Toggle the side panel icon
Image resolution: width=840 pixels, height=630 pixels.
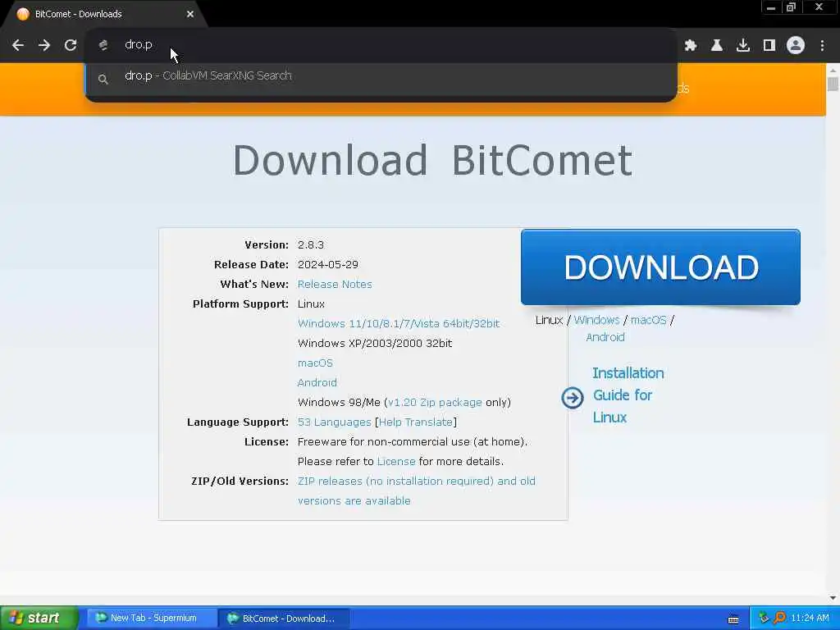tap(769, 46)
